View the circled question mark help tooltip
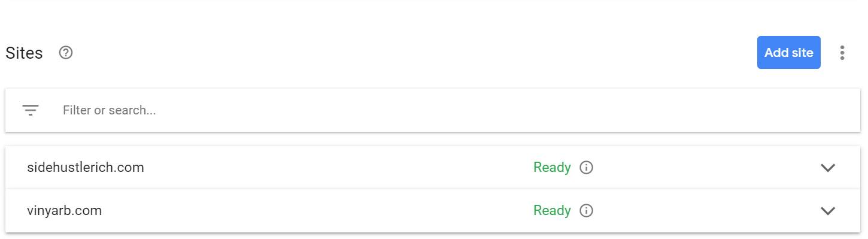The width and height of the screenshot is (868, 239). [x=66, y=53]
